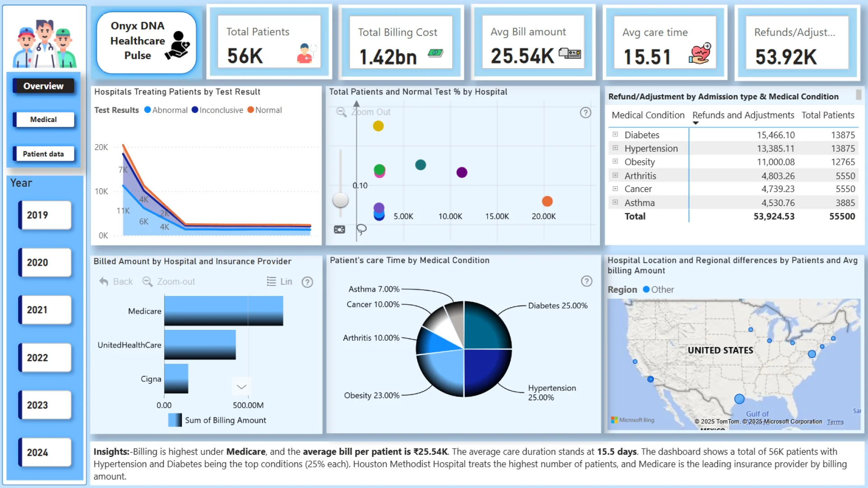Click Zoom-out magnifier in billing chart

[x=147, y=282]
